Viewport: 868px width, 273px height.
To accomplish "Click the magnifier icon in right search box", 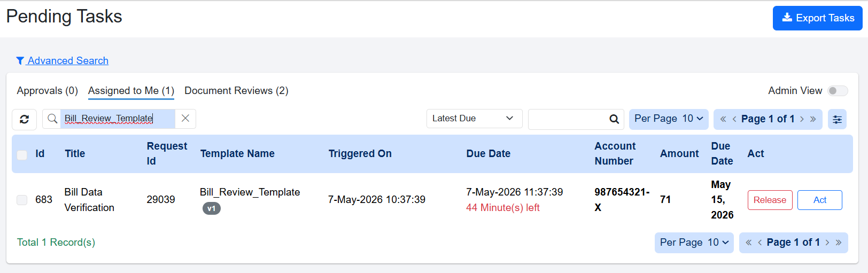I will [x=614, y=119].
